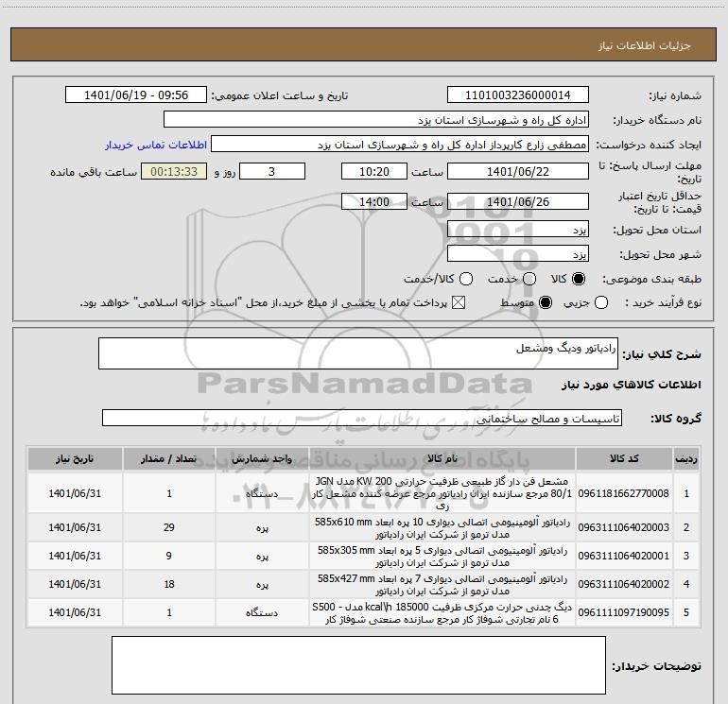The height and width of the screenshot is (704, 728).
Task: Click the پره unit in row 2
Action: click(262, 528)
